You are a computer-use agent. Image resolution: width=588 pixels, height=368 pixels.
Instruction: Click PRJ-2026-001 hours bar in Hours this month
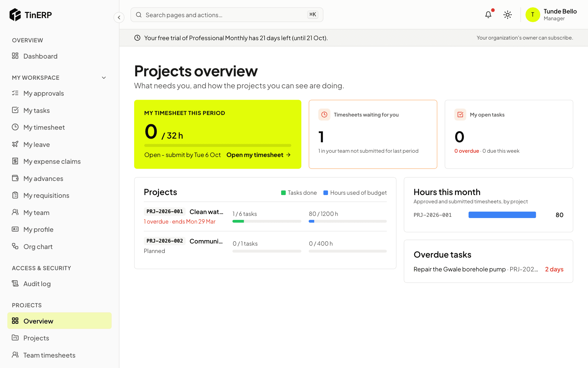pyautogui.click(x=502, y=215)
